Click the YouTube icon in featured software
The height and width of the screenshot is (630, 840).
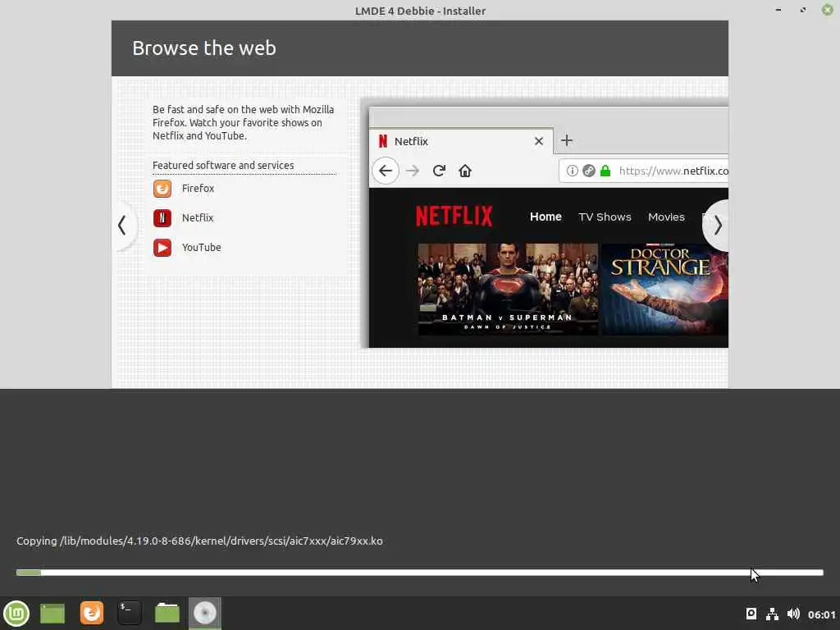pyautogui.click(x=162, y=248)
